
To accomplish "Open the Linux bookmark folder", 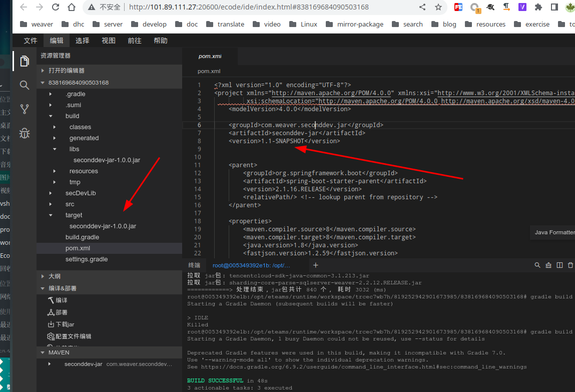I will (x=303, y=24).
